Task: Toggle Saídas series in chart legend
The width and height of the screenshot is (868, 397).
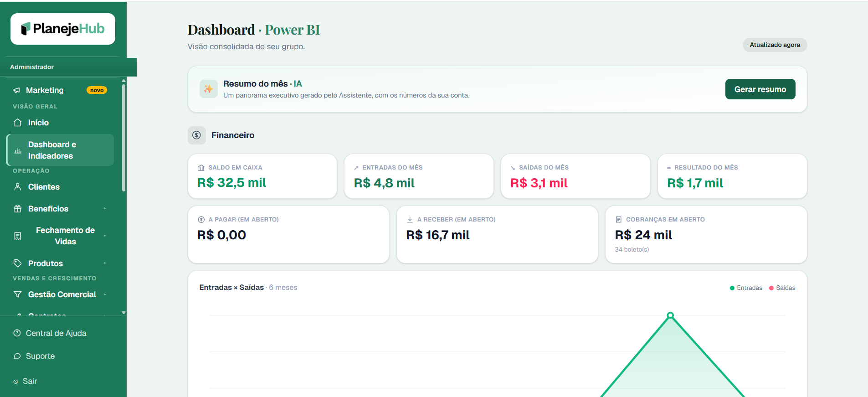Action: pos(782,288)
